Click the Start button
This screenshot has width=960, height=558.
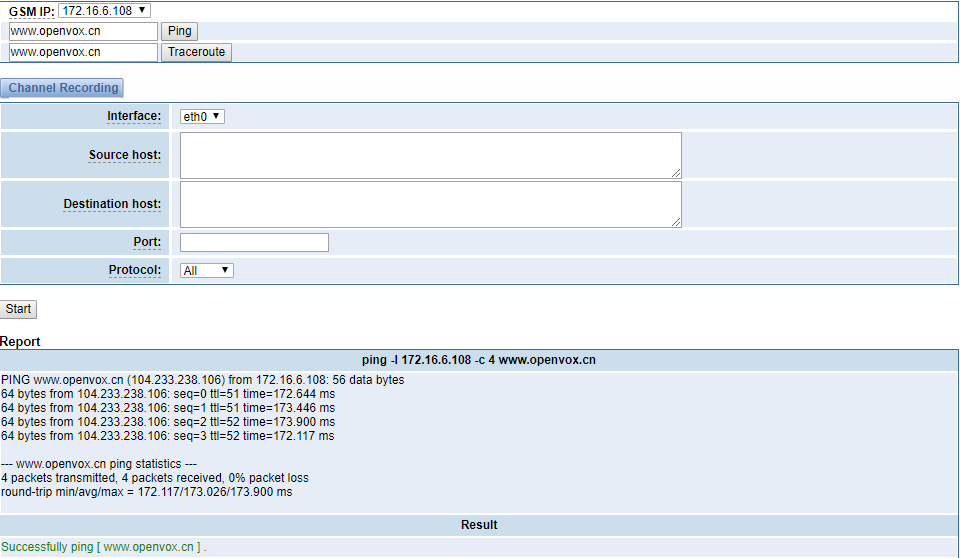18,309
